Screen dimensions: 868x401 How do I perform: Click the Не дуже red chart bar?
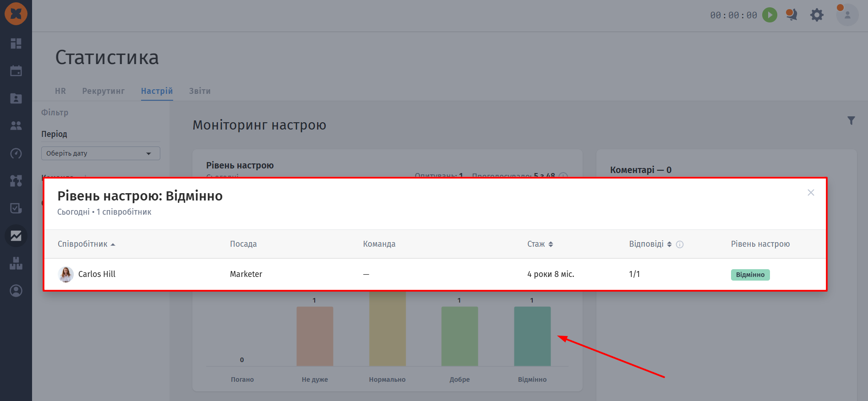(x=315, y=336)
